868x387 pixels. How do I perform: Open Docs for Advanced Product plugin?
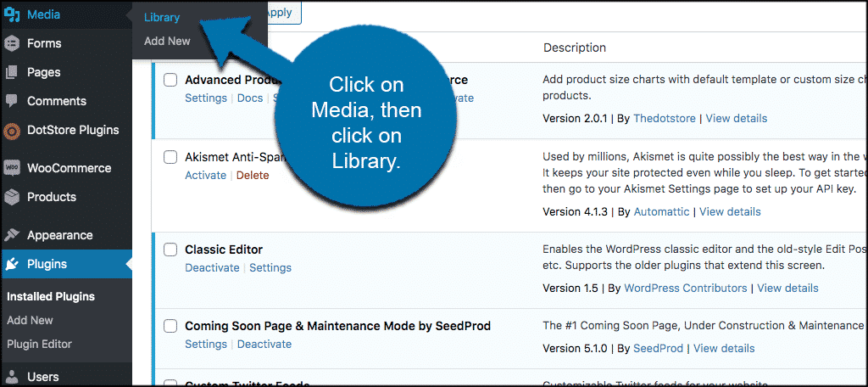coord(250,98)
